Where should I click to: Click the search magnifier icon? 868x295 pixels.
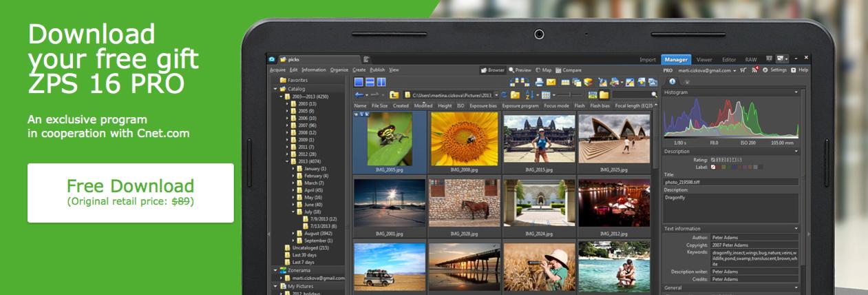653,94
